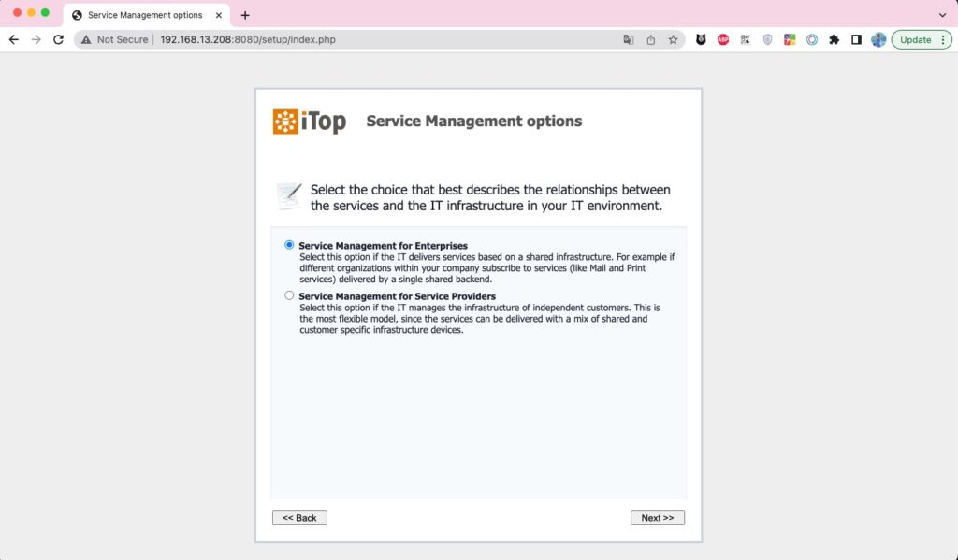Screen dimensions: 958x560
Task: Toggle the browser side panel icon
Action: pos(856,39)
